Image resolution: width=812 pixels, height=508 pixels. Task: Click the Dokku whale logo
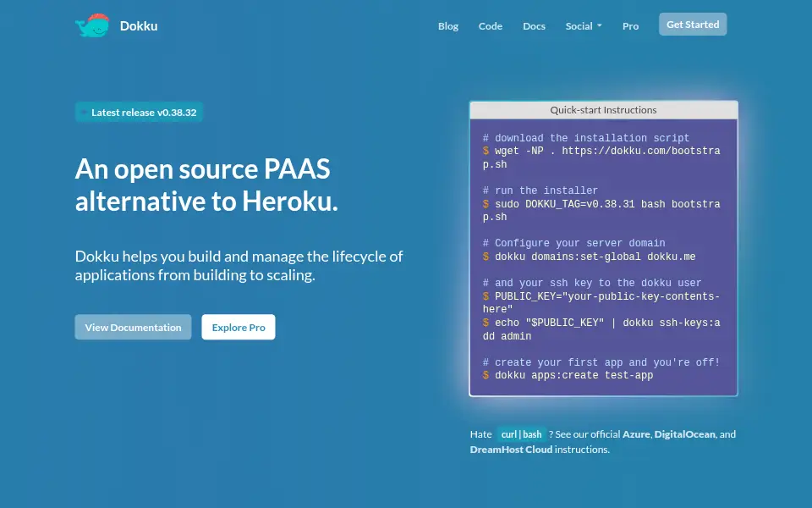[93, 25]
